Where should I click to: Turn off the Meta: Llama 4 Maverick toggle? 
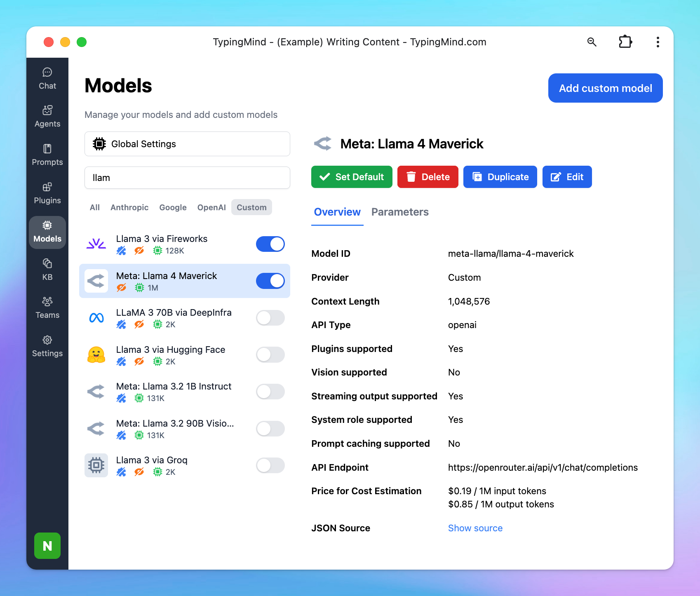coord(270,281)
